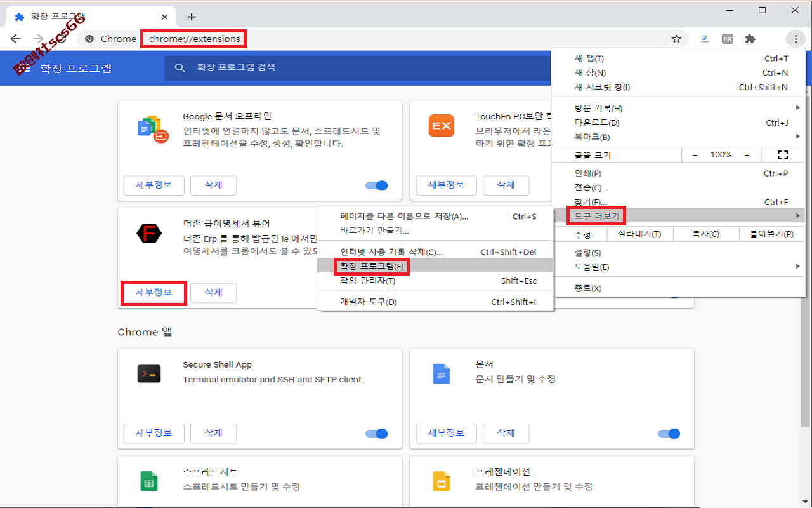Click the yellow Slides app icon

coord(442,481)
